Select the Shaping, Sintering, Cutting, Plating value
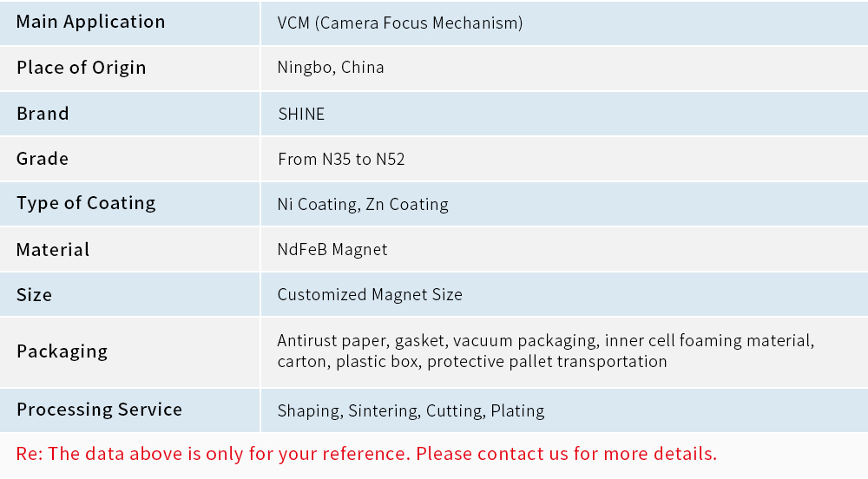 point(411,411)
